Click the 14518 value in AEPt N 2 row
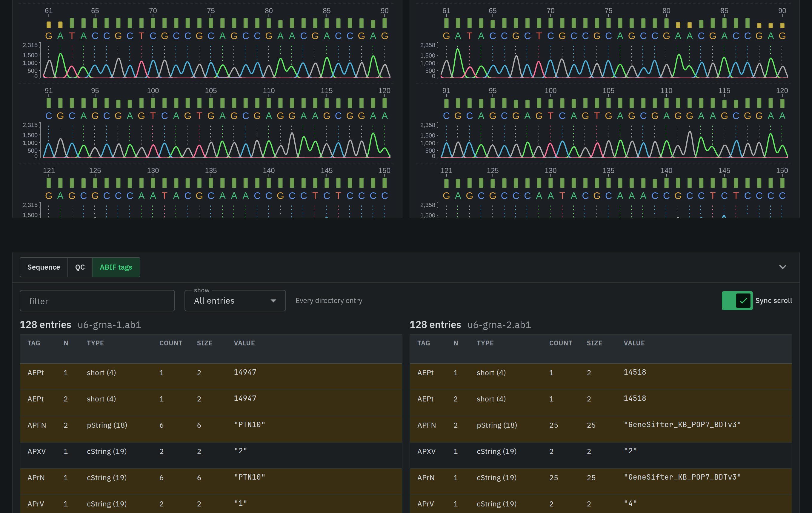The width and height of the screenshot is (812, 513). coord(635,398)
